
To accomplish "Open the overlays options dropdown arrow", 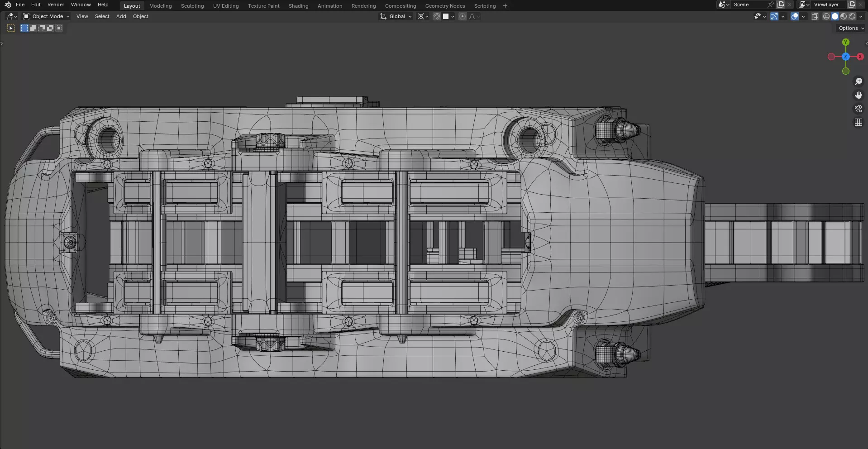I will (803, 16).
